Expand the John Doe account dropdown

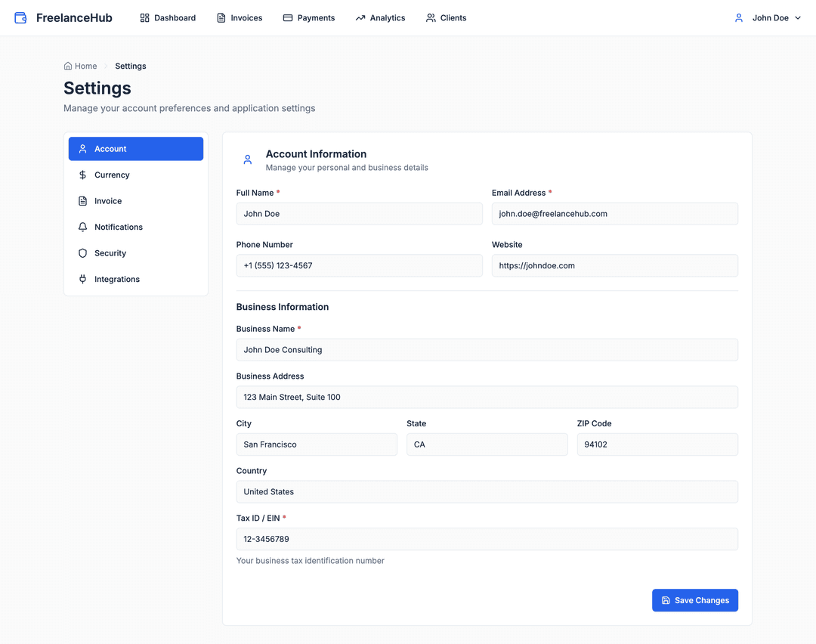coord(767,17)
